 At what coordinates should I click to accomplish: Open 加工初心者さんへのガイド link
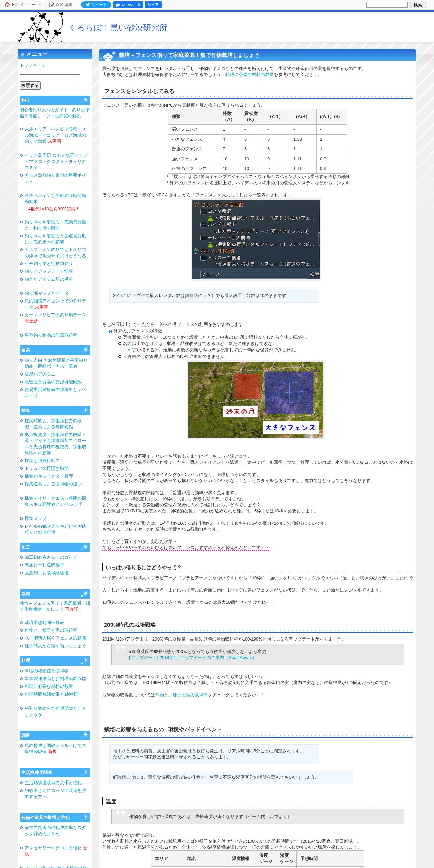(x=51, y=557)
